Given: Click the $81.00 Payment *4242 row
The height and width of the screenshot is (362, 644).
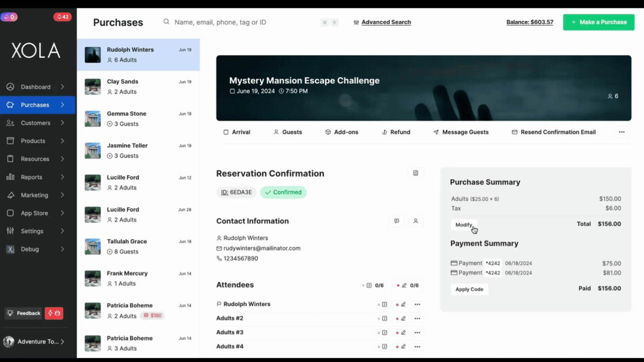Looking at the screenshot, I should (x=536, y=273).
